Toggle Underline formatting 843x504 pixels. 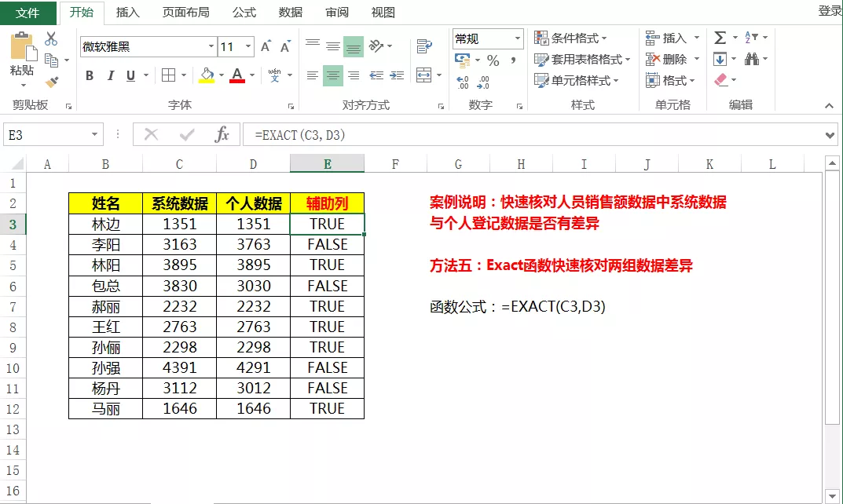click(x=130, y=76)
